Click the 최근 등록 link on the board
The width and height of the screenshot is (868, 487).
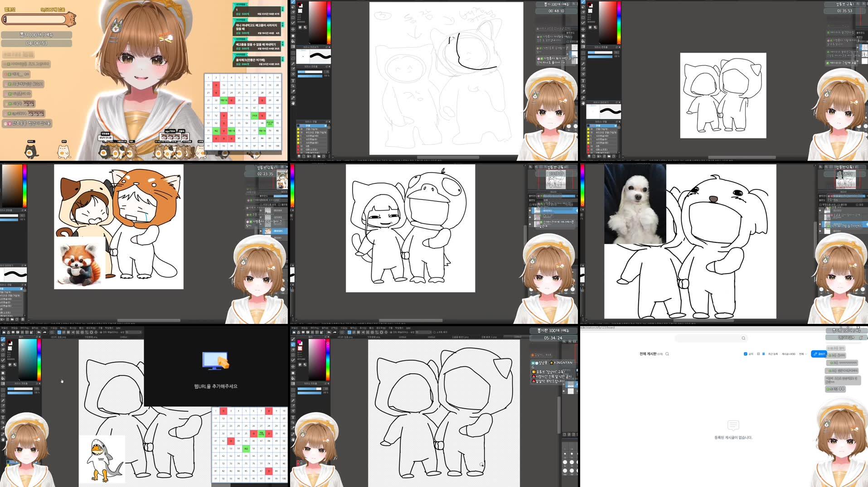(774, 354)
